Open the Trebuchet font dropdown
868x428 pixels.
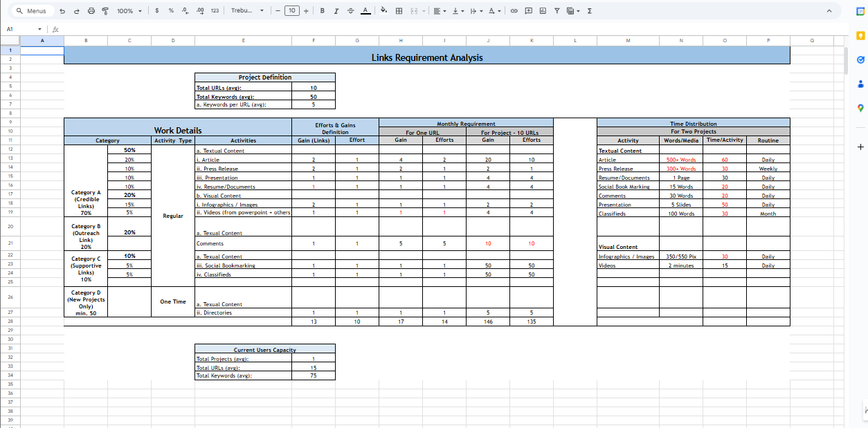[x=247, y=11]
